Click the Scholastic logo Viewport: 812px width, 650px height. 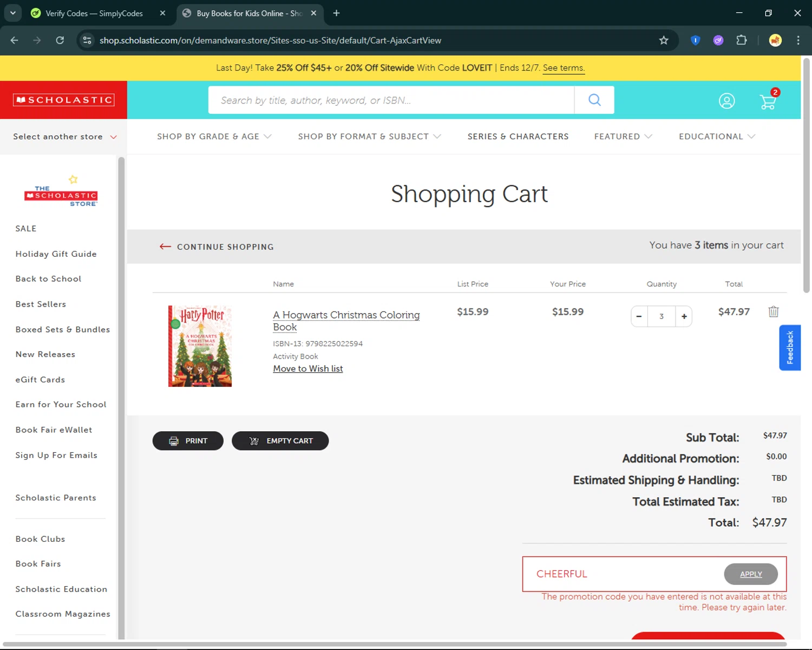[64, 100]
